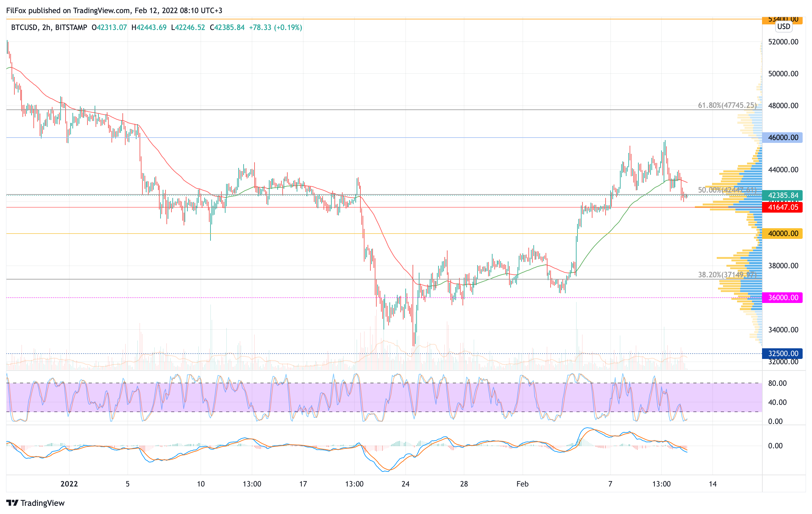Click the dark blue 32500.00 level tag

[783, 353]
